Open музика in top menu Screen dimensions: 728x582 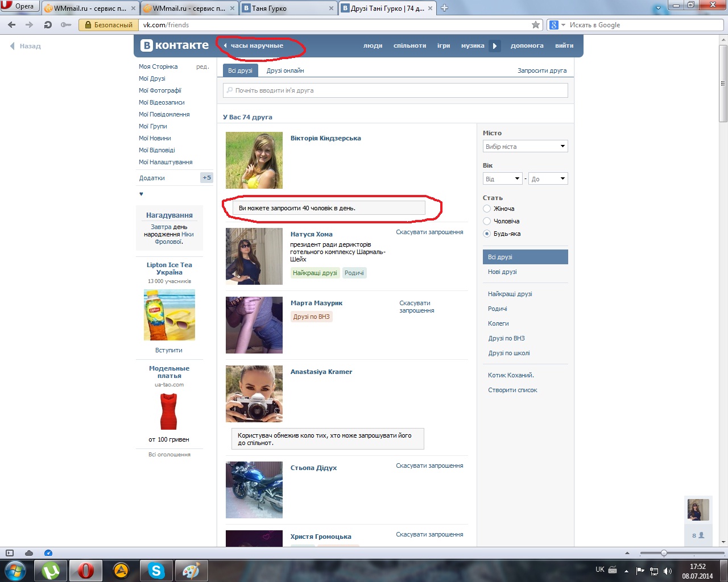(473, 45)
